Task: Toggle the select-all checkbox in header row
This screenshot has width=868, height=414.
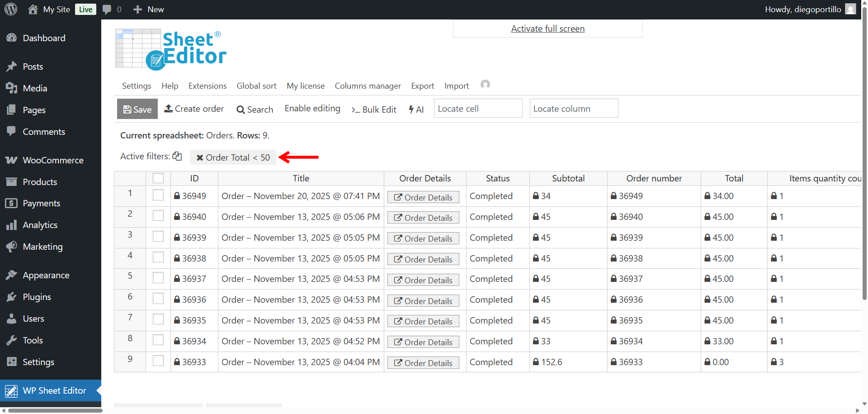Action: 158,178
